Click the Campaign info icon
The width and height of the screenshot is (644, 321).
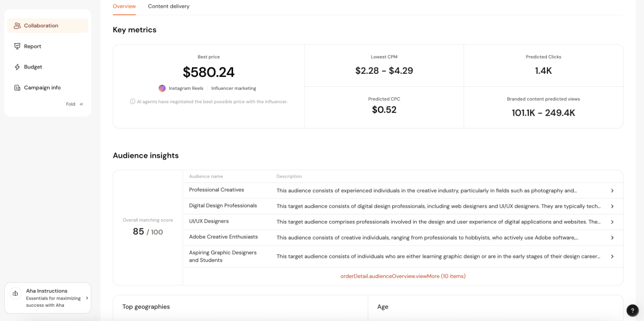coord(17,88)
